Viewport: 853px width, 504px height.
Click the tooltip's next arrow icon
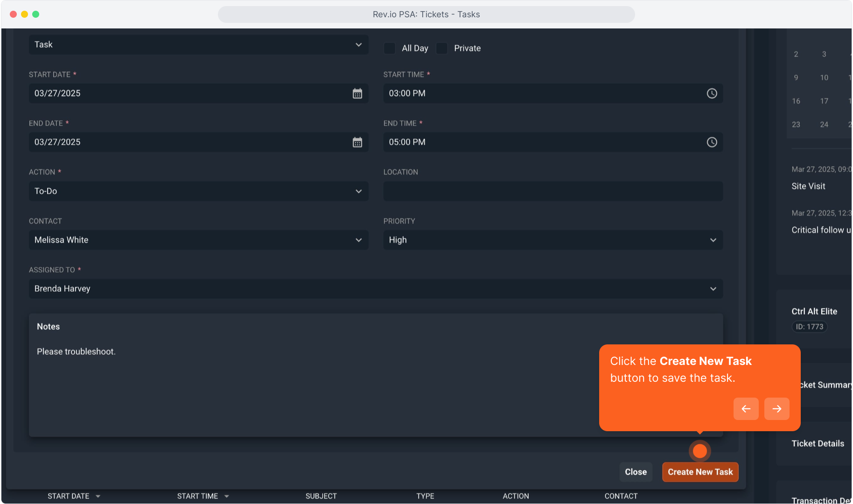[776, 409]
